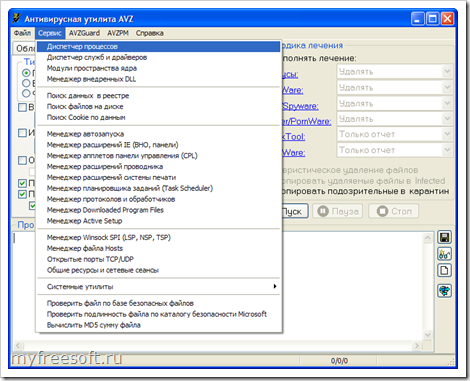470x381 pixels.
Task: Choose Проверить файл по базе безопасных файлов
Action: (x=158, y=303)
